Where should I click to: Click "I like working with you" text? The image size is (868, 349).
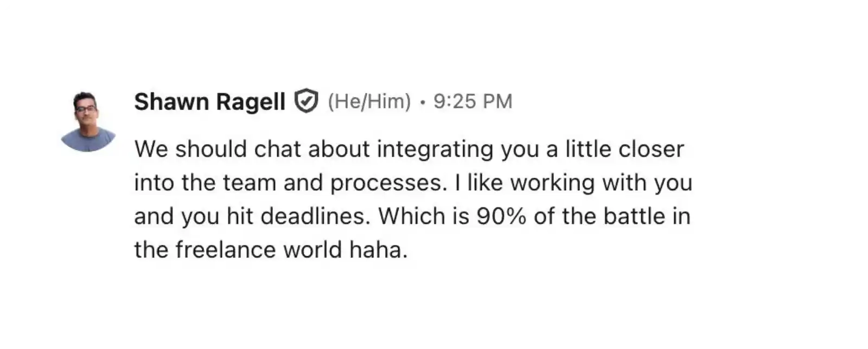click(573, 183)
